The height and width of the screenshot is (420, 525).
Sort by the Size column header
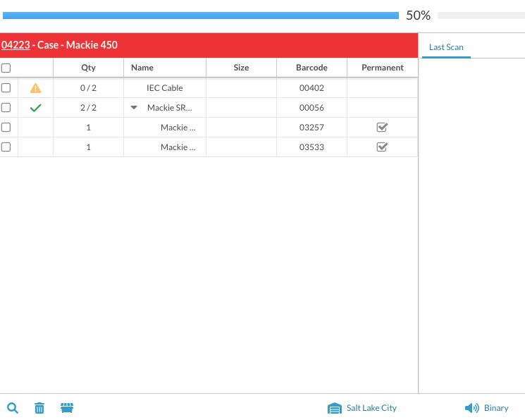(x=242, y=68)
